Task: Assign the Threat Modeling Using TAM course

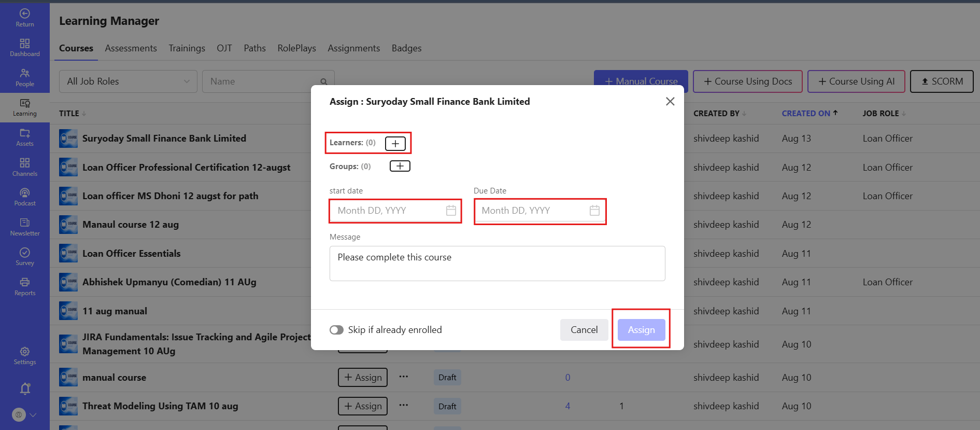Action: (x=363, y=406)
